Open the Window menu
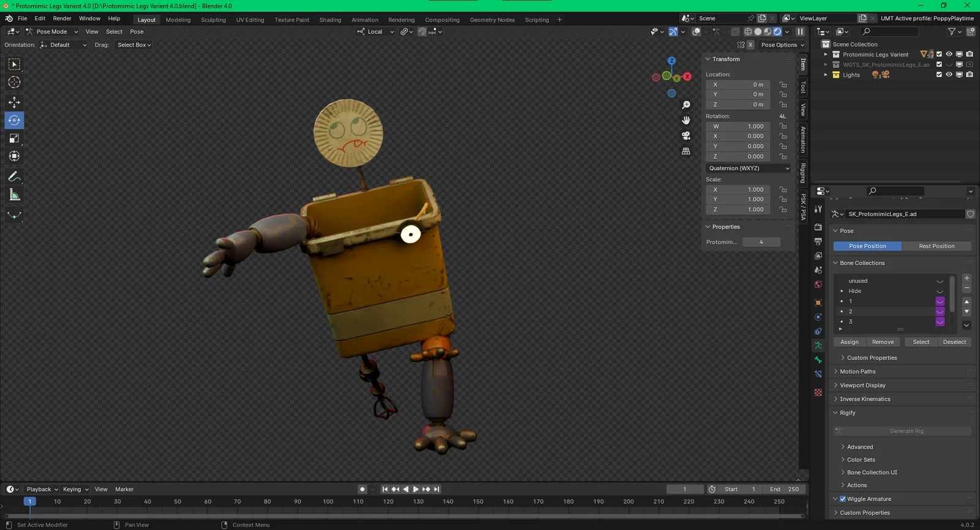This screenshot has height=530, width=980. [x=89, y=18]
